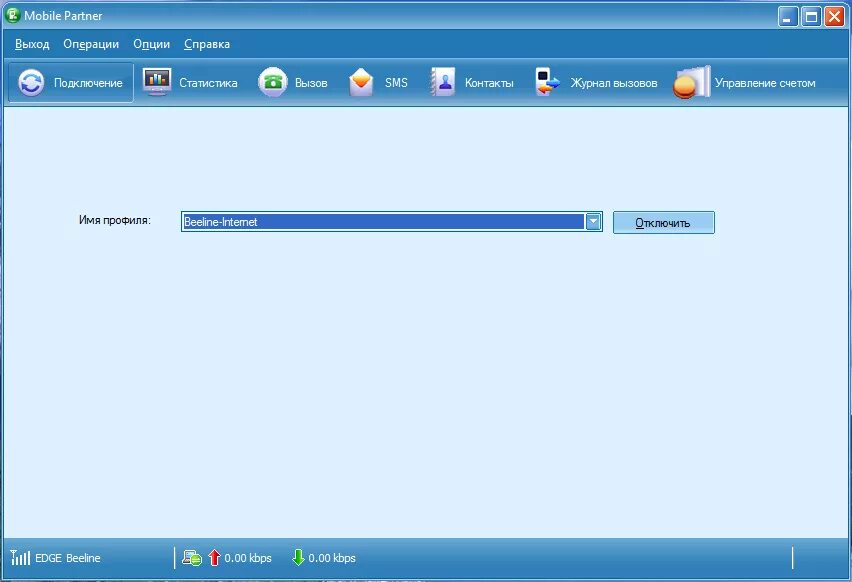This screenshot has height=582, width=852.
Task: Open the Контакты address book icon
Action: pos(443,83)
